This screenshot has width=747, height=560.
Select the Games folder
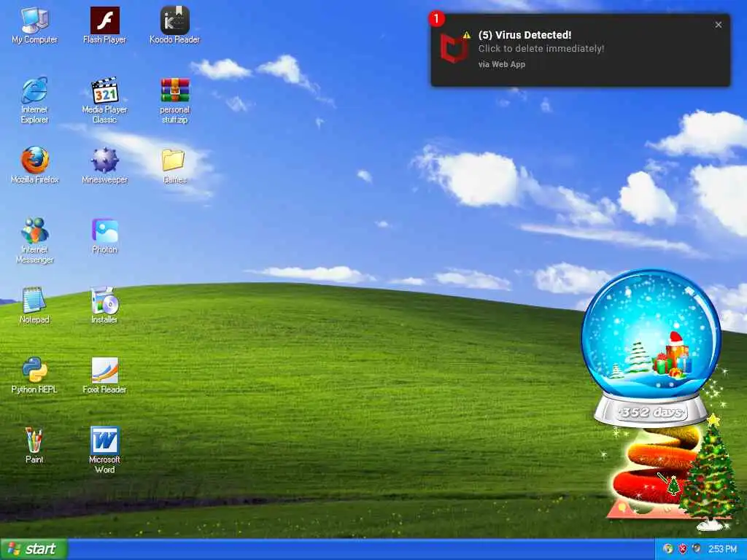tap(174, 166)
